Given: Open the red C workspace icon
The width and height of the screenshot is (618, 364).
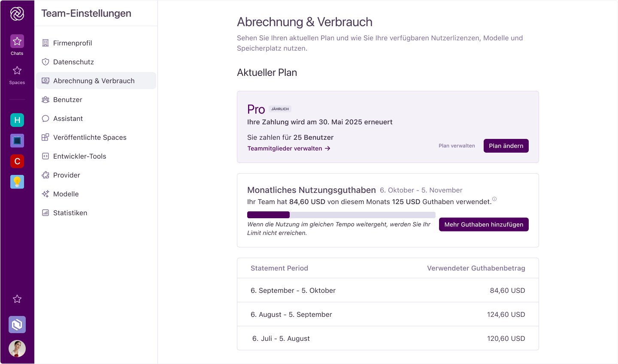Looking at the screenshot, I should pos(17,161).
